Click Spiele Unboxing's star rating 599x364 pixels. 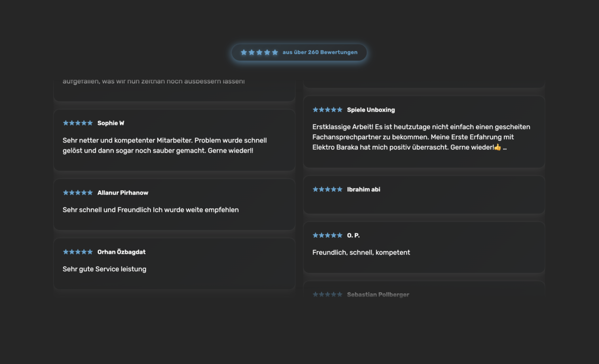point(327,110)
